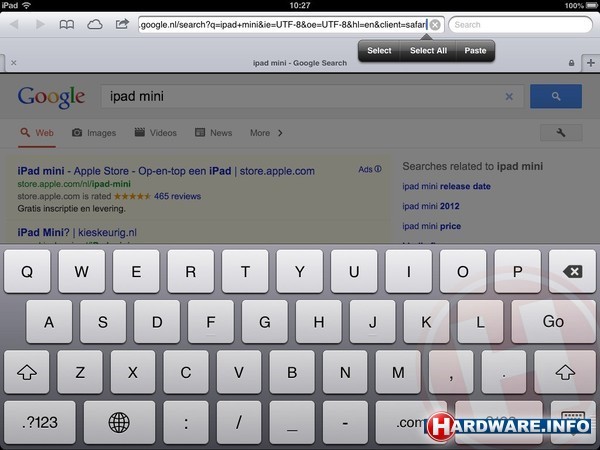Tap the blue Google search magnifier button
The height and width of the screenshot is (450, 600).
coord(556,96)
